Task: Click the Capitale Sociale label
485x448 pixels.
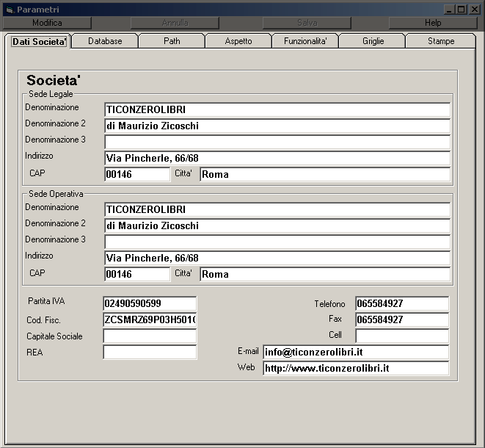Action: click(54, 336)
